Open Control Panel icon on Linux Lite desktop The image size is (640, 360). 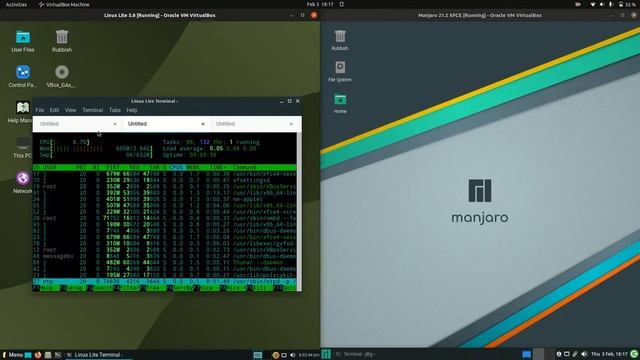point(23,76)
